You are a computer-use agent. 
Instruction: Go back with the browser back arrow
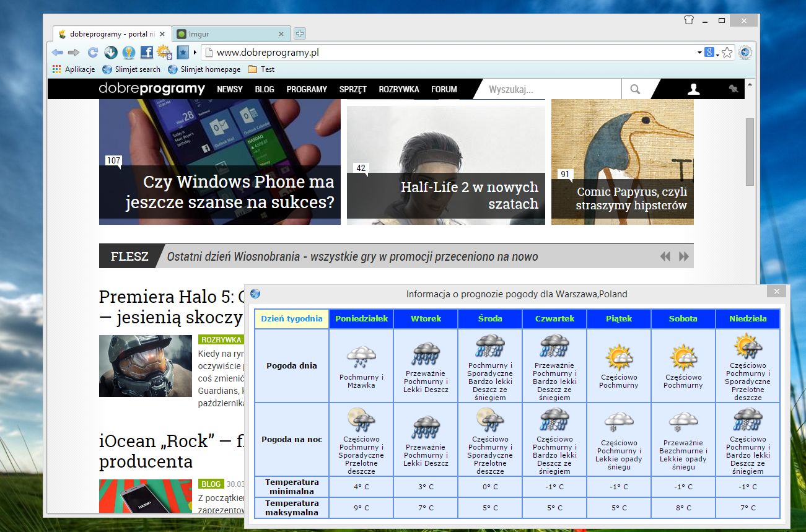(58, 53)
